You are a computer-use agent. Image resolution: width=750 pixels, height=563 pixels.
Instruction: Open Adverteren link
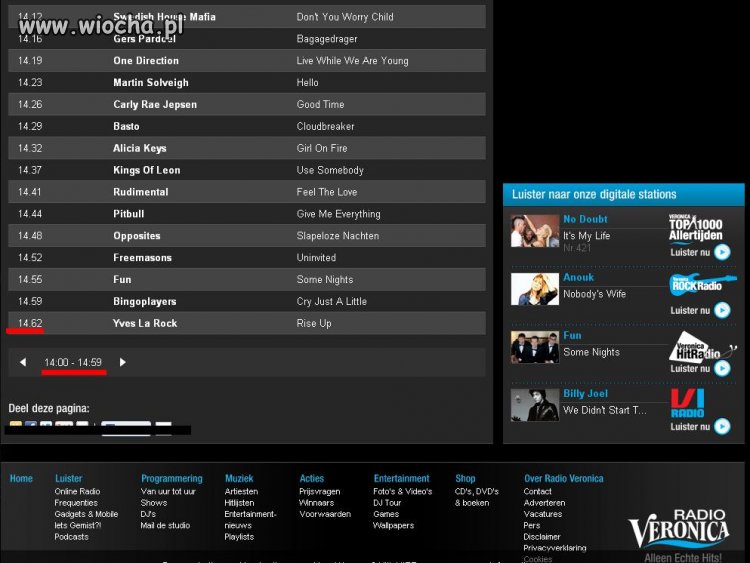544,503
